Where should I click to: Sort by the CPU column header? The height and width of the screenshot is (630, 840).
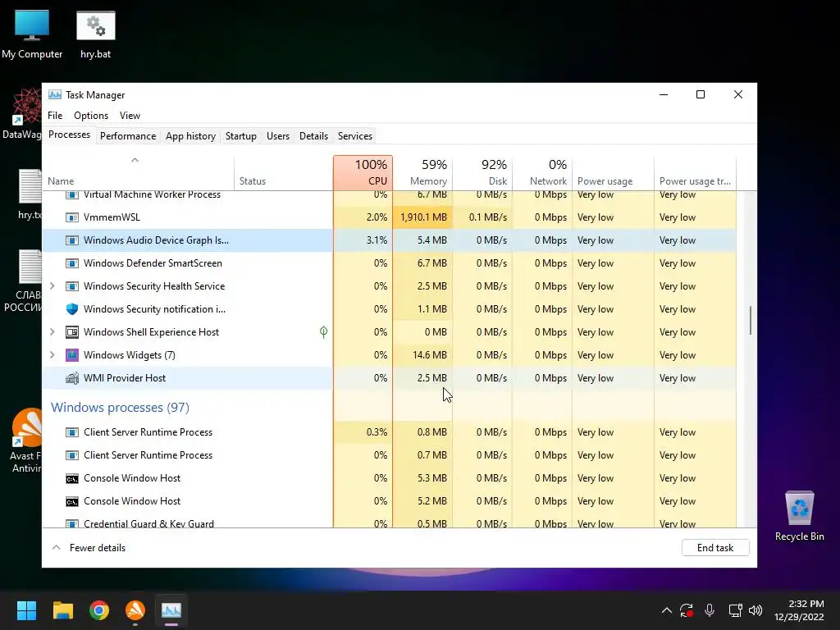coord(363,172)
